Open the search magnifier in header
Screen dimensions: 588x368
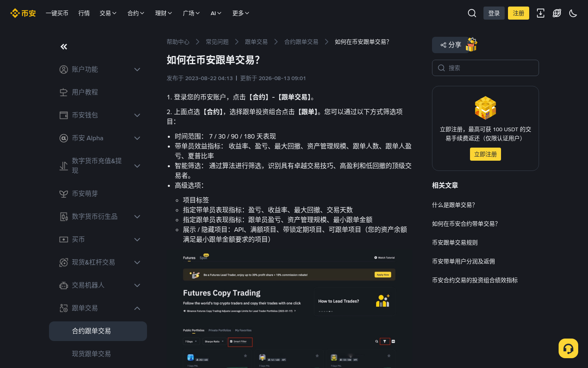tap(472, 13)
